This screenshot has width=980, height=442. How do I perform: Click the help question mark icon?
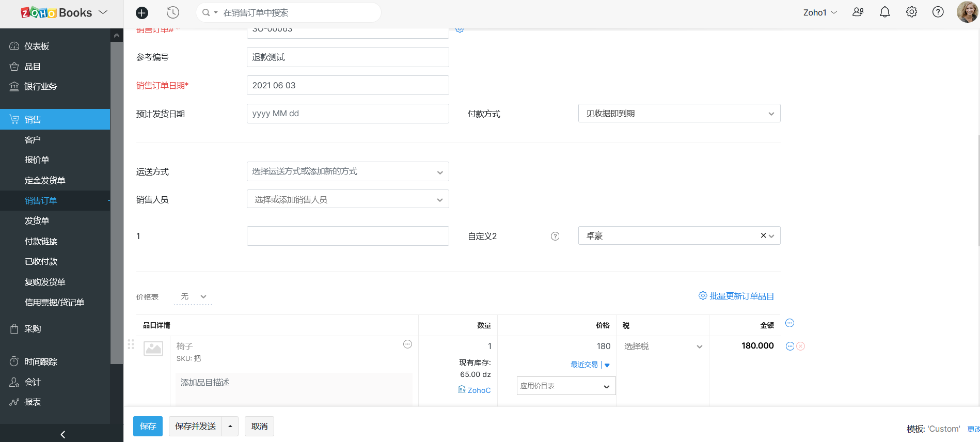[938, 12]
